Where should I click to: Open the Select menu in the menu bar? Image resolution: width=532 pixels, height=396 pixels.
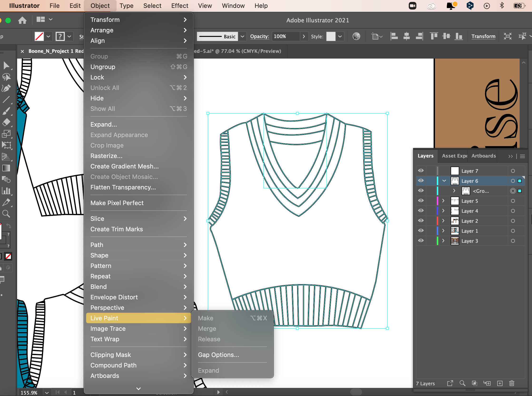(x=153, y=5)
